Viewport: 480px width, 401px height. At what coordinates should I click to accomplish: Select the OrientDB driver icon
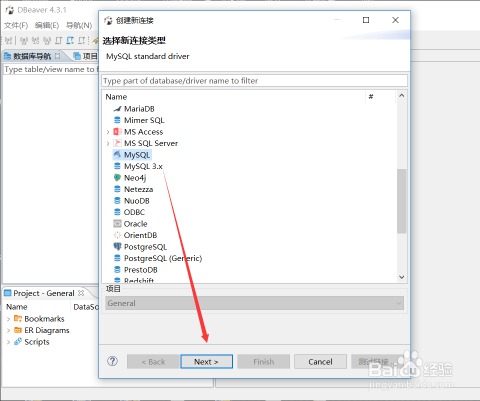117,235
